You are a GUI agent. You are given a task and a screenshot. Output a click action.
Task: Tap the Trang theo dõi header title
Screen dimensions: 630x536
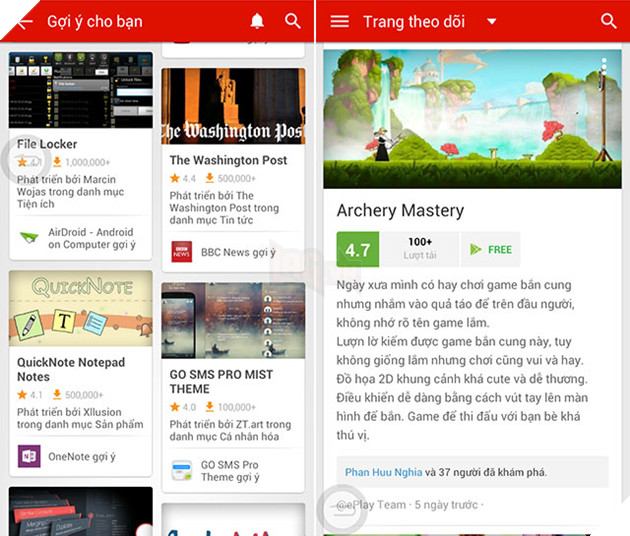pyautogui.click(x=414, y=22)
